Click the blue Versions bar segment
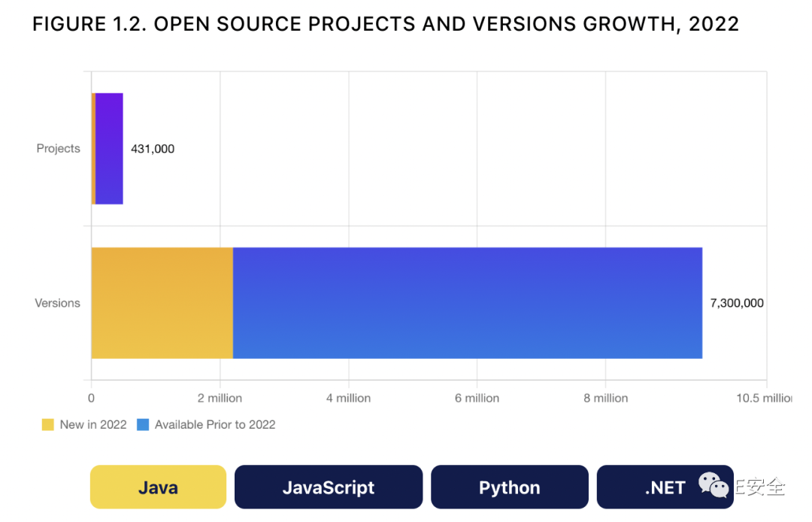 coord(467,303)
